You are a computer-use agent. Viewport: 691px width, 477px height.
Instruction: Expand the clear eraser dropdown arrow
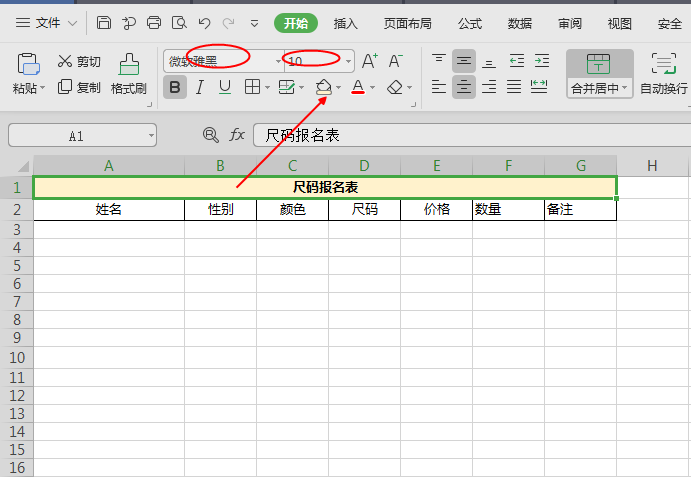tap(409, 88)
